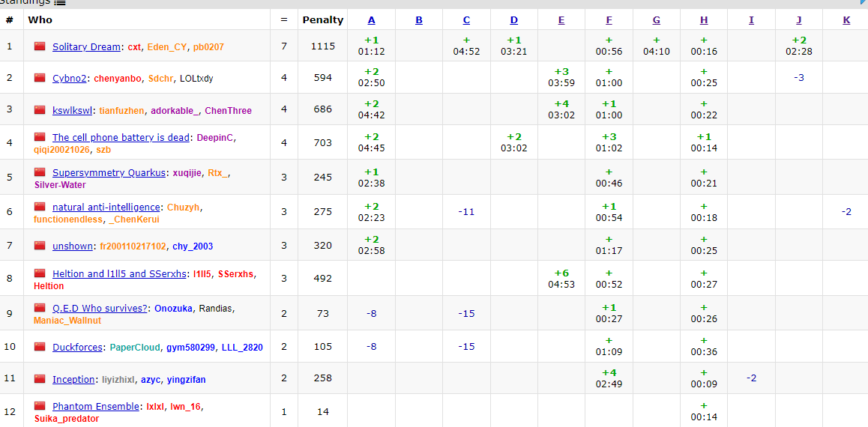Open the Solitary Dream team page
This screenshot has height=427, width=868.
pos(86,47)
